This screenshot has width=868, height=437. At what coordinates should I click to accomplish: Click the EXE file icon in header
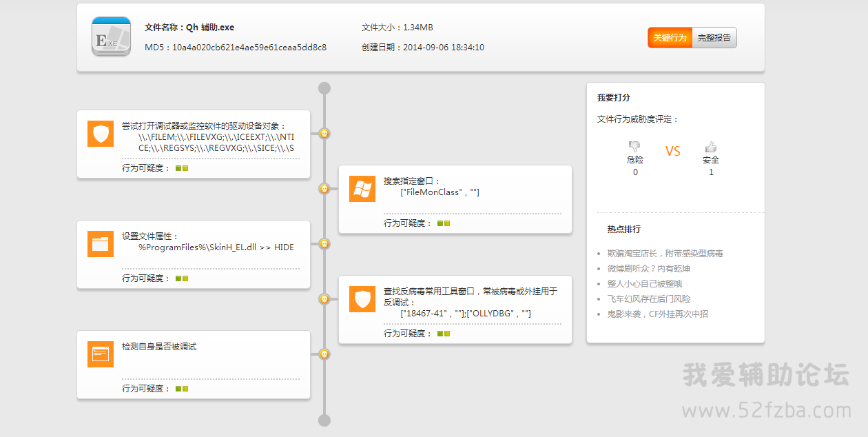coord(111,37)
